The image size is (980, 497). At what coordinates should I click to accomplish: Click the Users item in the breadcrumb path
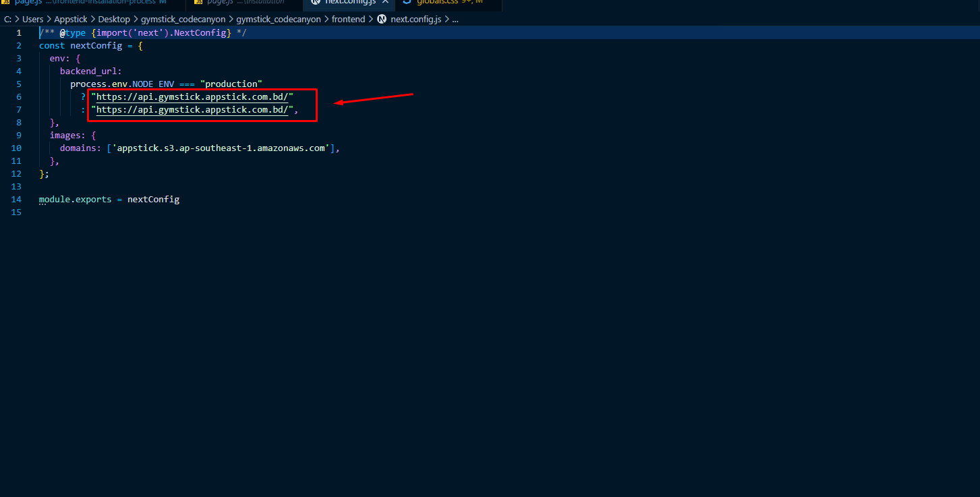pyautogui.click(x=32, y=19)
